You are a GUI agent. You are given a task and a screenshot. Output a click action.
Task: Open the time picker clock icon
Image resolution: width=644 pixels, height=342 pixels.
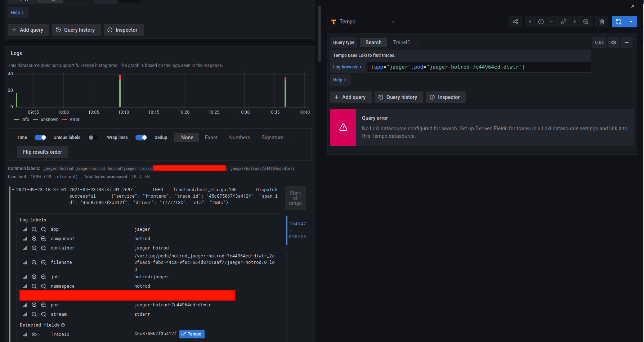(541, 22)
